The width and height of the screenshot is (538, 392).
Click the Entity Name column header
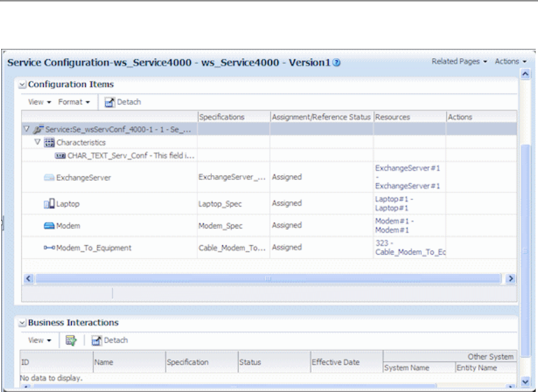[486, 368]
